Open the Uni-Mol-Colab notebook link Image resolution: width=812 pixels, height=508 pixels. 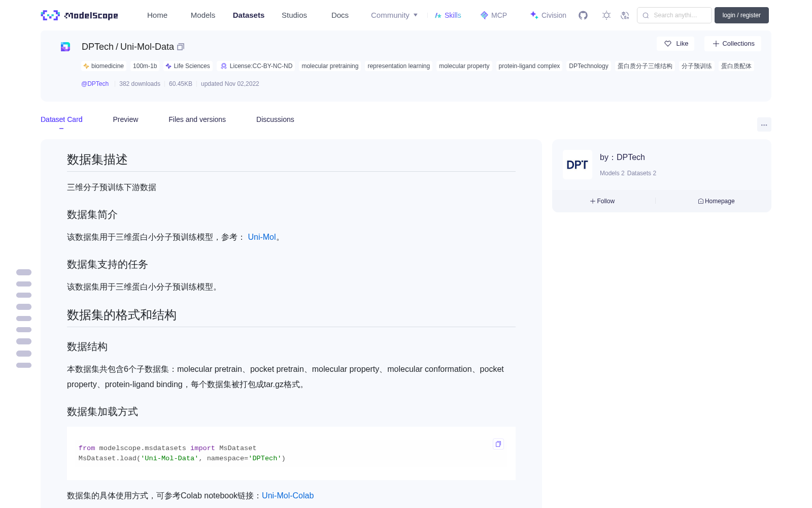coord(288,495)
